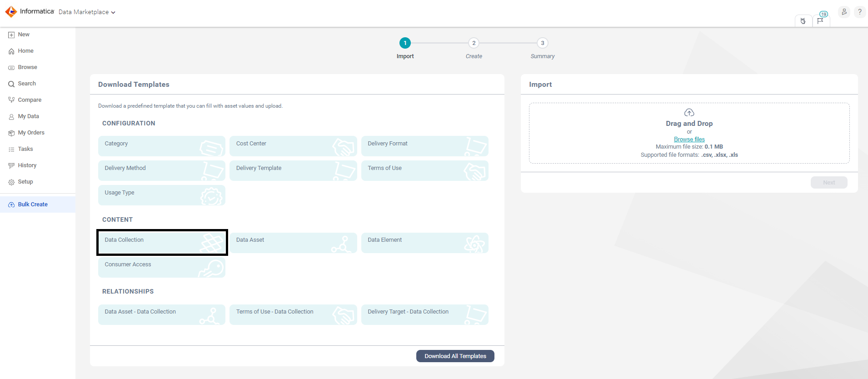Open the help question mark icon
The height and width of the screenshot is (379, 868).
point(860,12)
